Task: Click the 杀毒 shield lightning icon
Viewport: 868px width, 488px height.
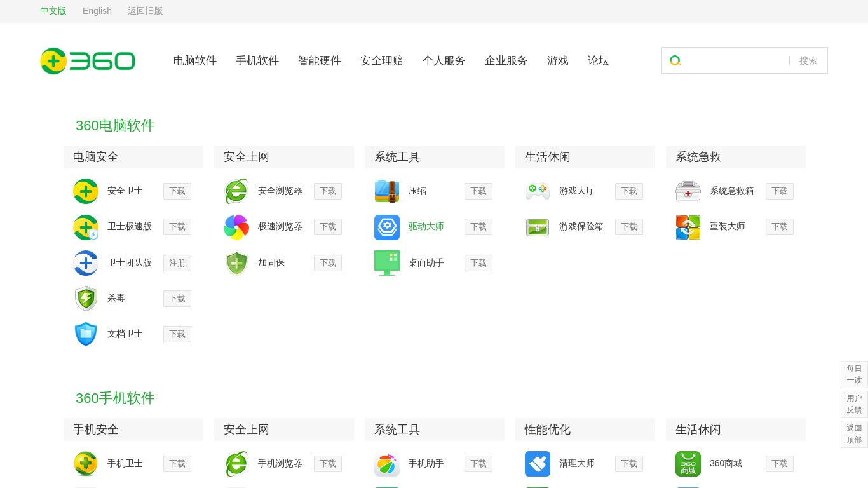Action: click(86, 299)
